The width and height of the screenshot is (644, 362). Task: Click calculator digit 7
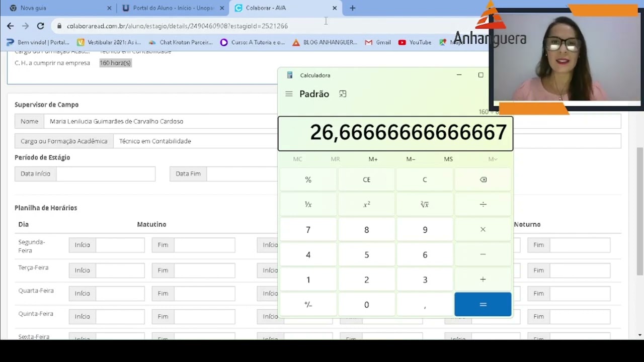point(308,229)
